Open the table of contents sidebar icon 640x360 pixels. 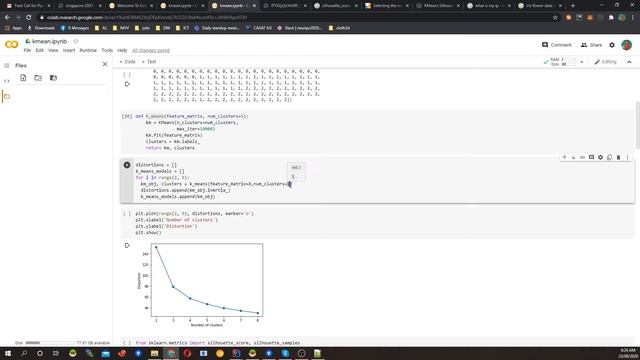tap(7, 65)
